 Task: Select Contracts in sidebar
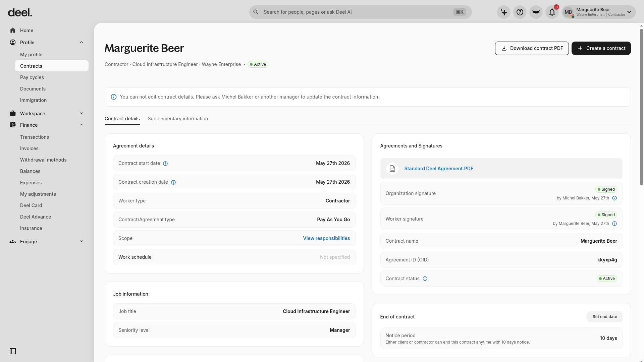[x=52, y=66]
